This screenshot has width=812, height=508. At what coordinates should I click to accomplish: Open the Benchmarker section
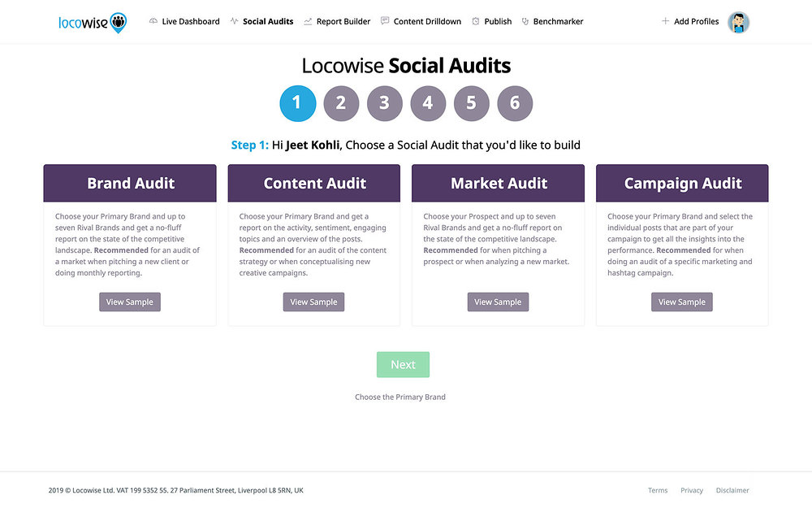point(559,21)
